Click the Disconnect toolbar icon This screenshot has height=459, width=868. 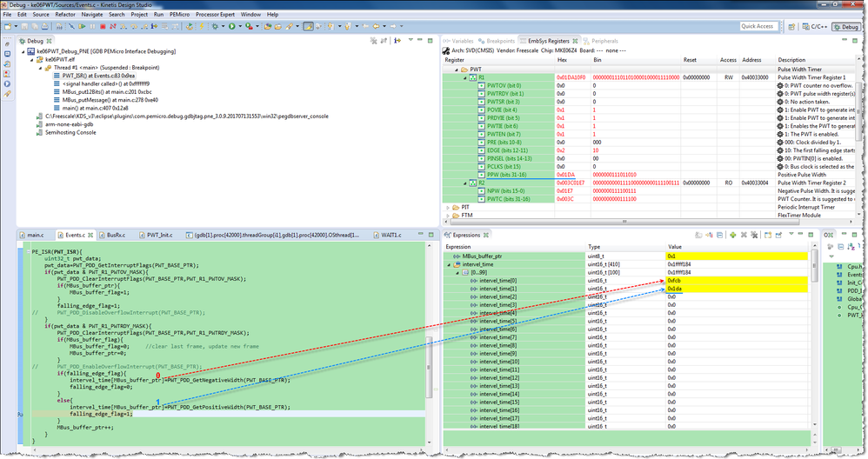tap(113, 26)
